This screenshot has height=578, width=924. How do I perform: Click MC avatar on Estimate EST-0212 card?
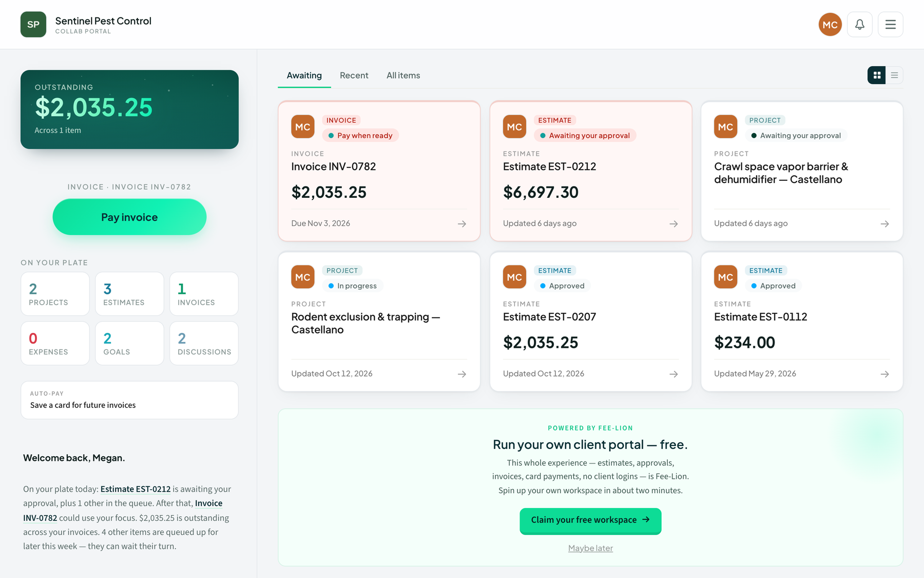coord(514,126)
